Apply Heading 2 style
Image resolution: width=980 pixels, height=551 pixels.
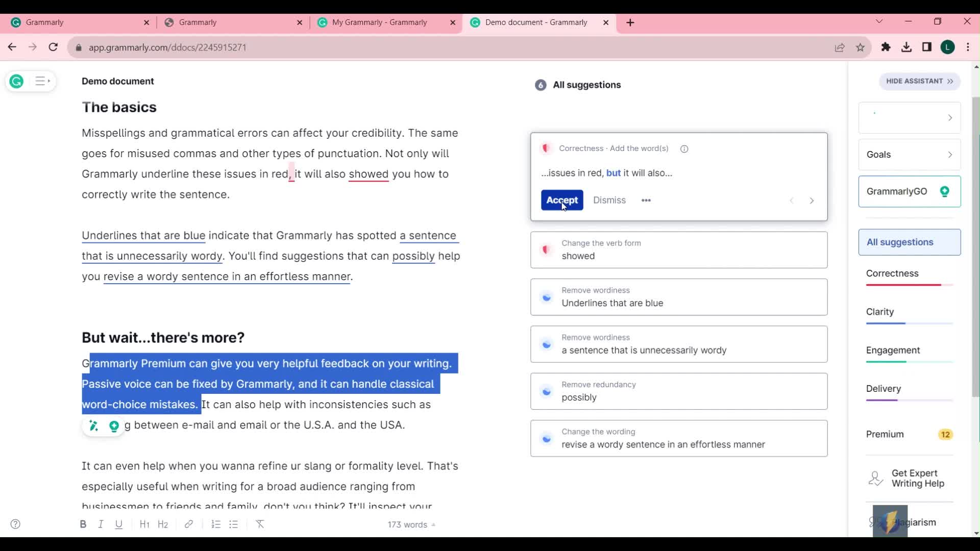(x=163, y=524)
